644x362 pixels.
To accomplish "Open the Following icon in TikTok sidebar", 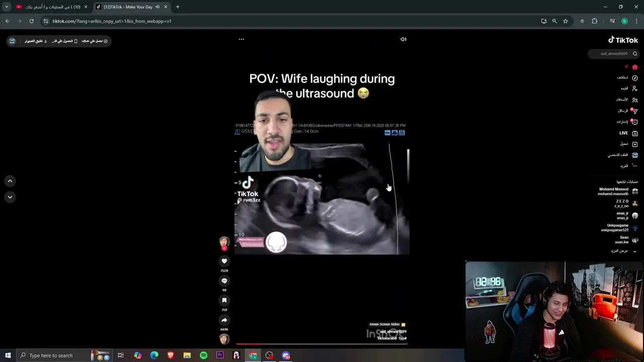I will click(x=635, y=88).
